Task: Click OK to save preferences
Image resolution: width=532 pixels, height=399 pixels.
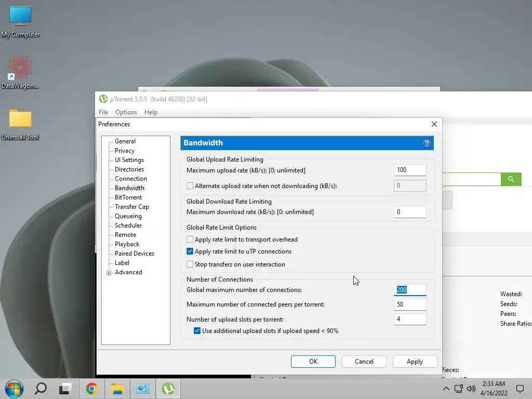Action: (313, 362)
